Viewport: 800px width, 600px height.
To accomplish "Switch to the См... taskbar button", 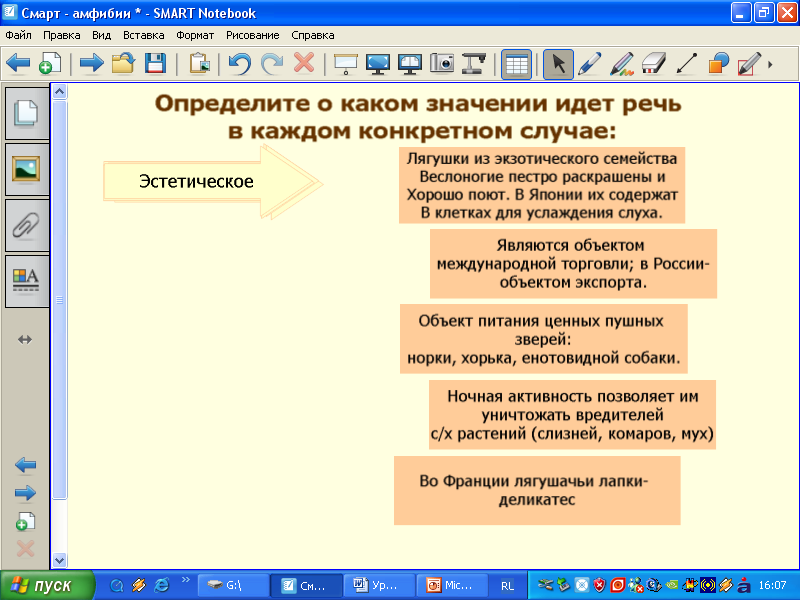I will tap(306, 585).
